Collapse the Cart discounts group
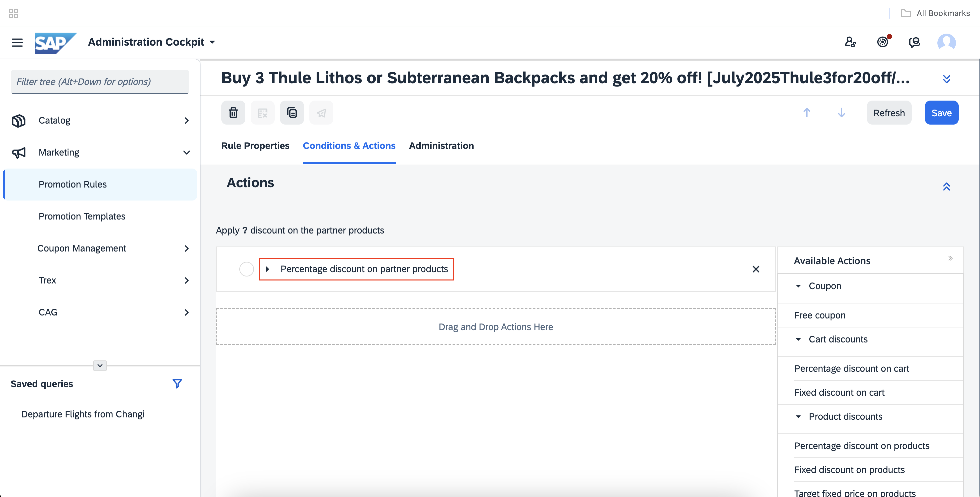Viewport: 980px width, 497px height. click(x=798, y=339)
